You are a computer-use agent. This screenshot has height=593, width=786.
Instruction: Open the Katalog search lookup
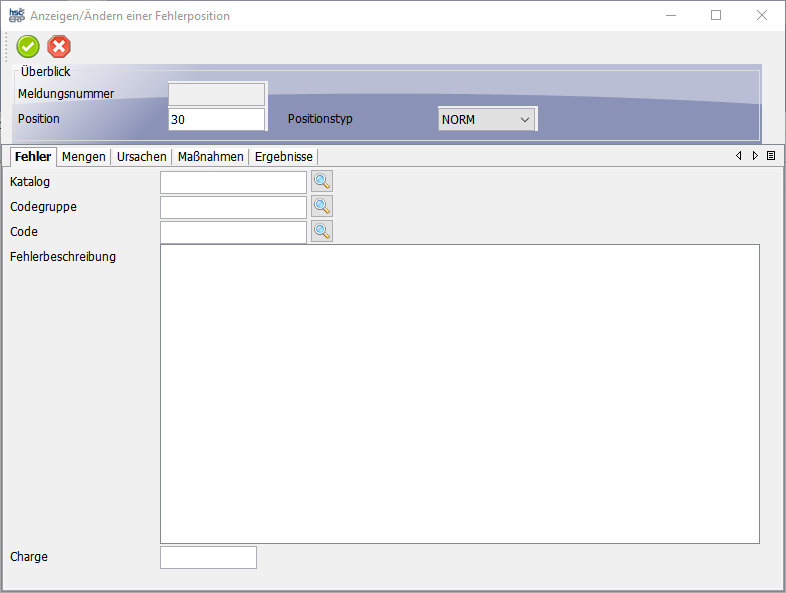pos(321,181)
